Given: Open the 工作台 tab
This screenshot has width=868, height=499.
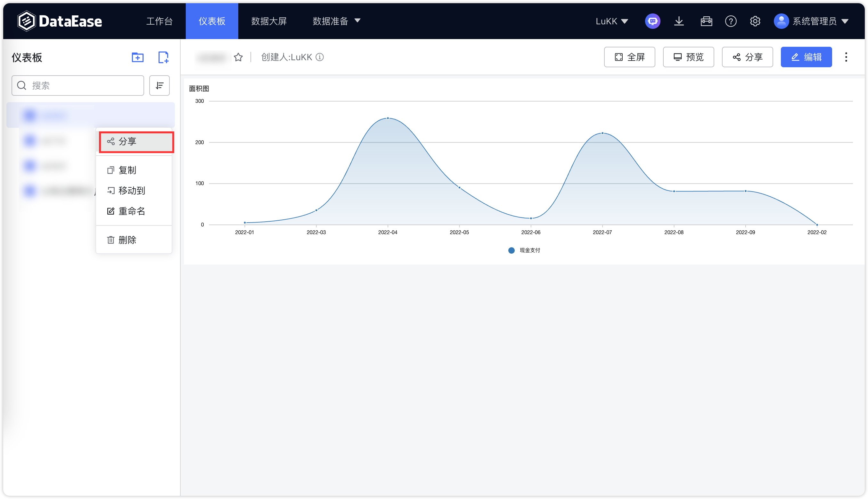Looking at the screenshot, I should tap(159, 21).
